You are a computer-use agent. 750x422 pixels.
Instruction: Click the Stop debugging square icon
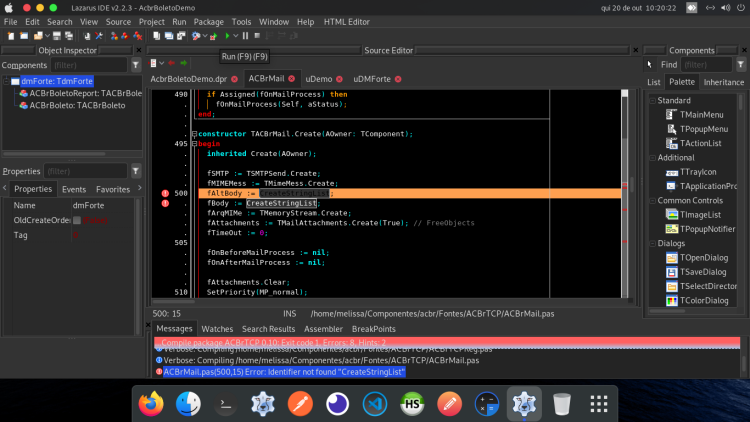tap(257, 36)
